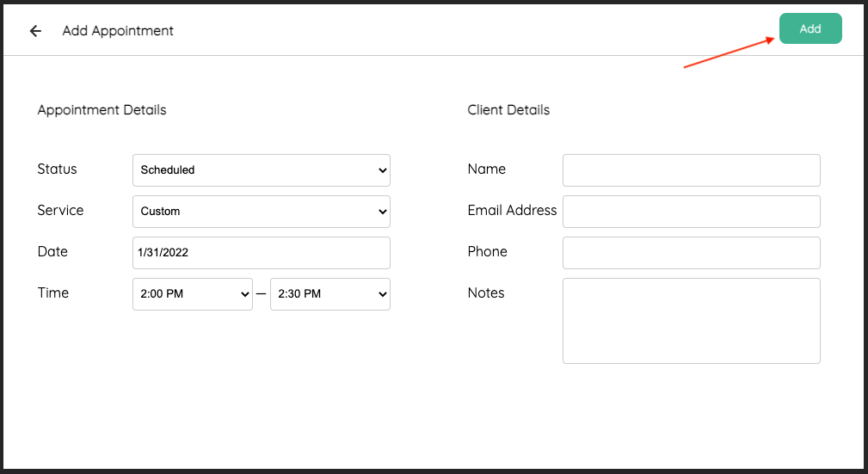Click the Notes field label
868x474 pixels.
click(486, 293)
